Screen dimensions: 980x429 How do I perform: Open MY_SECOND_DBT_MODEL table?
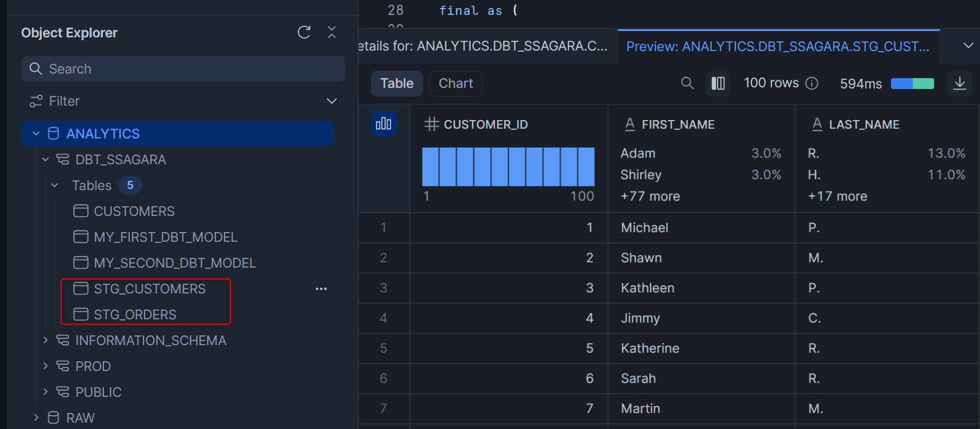[x=175, y=263]
